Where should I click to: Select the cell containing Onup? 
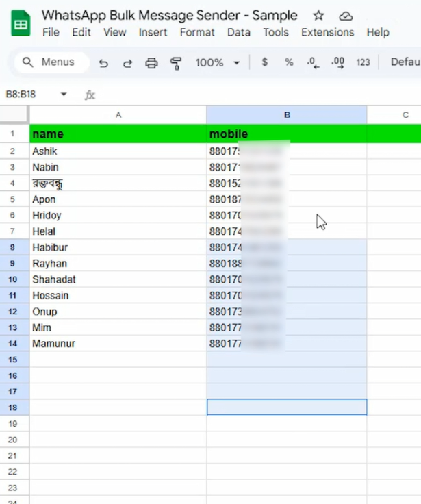tap(118, 312)
